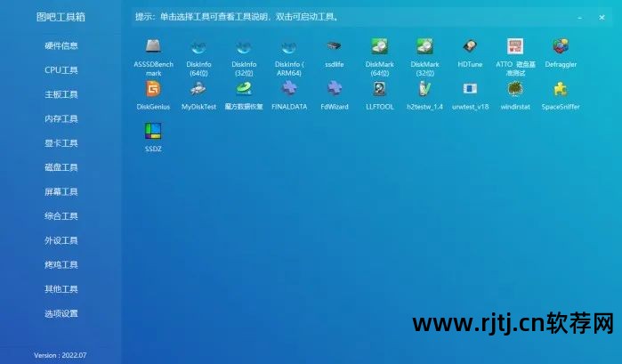
Task: Switch to 烤鸡工具 category
Action: tap(61, 264)
